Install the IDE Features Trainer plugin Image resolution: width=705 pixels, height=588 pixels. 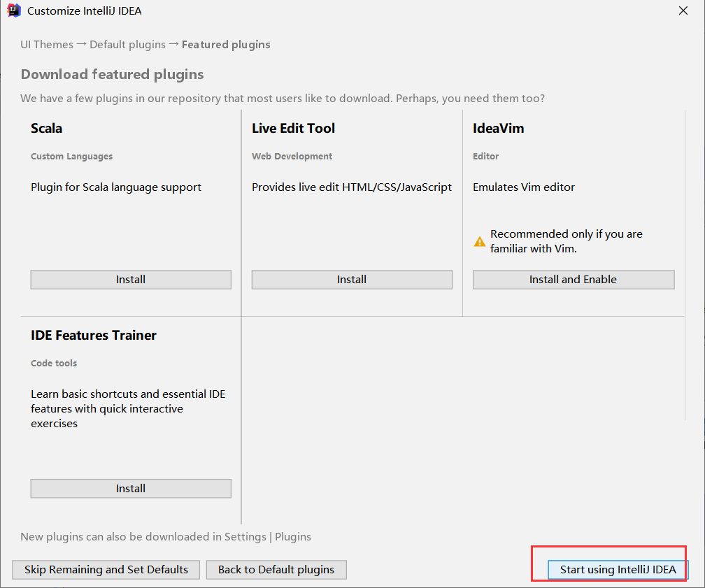click(131, 489)
